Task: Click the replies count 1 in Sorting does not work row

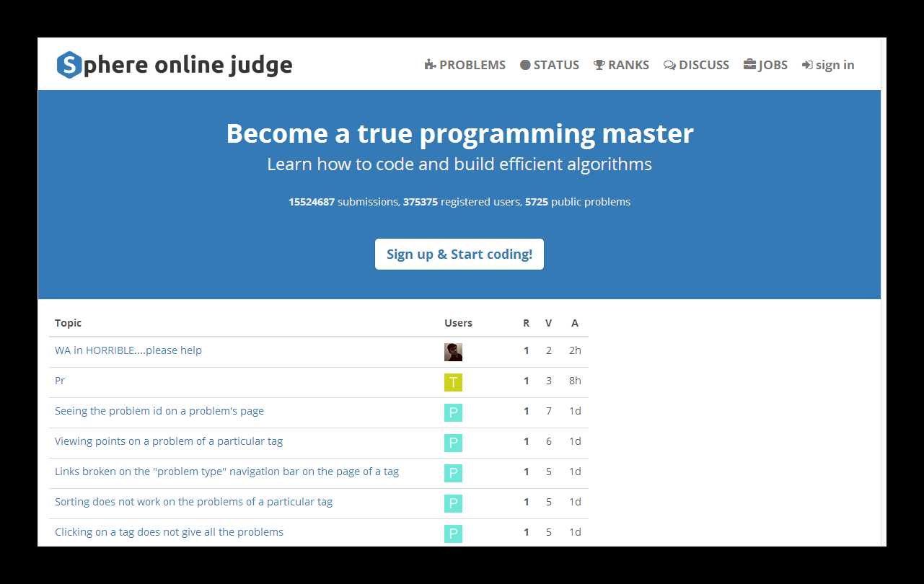Action: point(526,502)
